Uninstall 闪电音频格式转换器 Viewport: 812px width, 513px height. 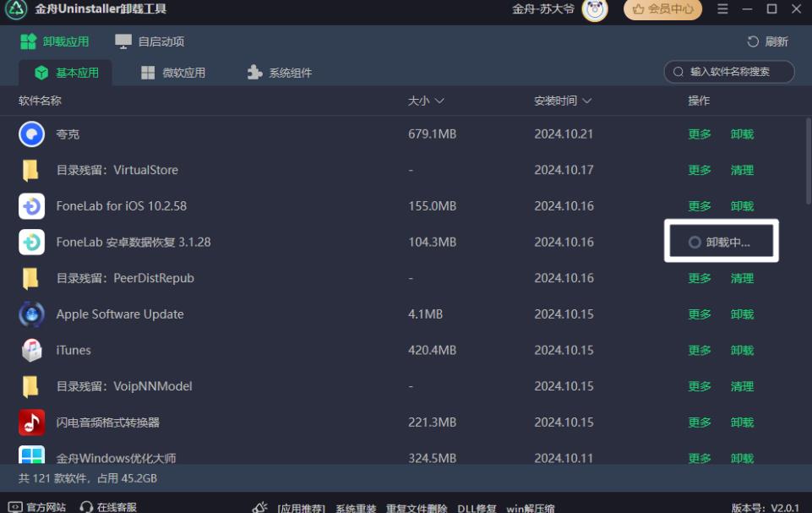[742, 423]
